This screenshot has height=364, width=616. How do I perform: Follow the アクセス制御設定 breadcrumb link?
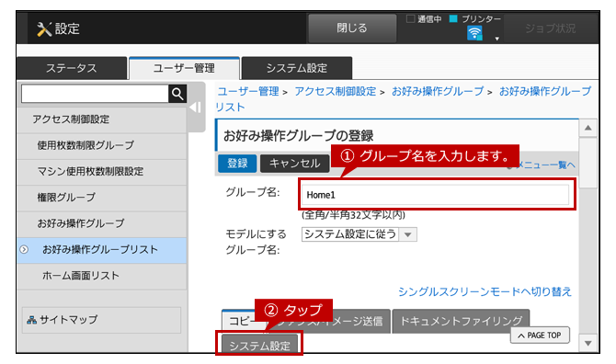[x=336, y=92]
